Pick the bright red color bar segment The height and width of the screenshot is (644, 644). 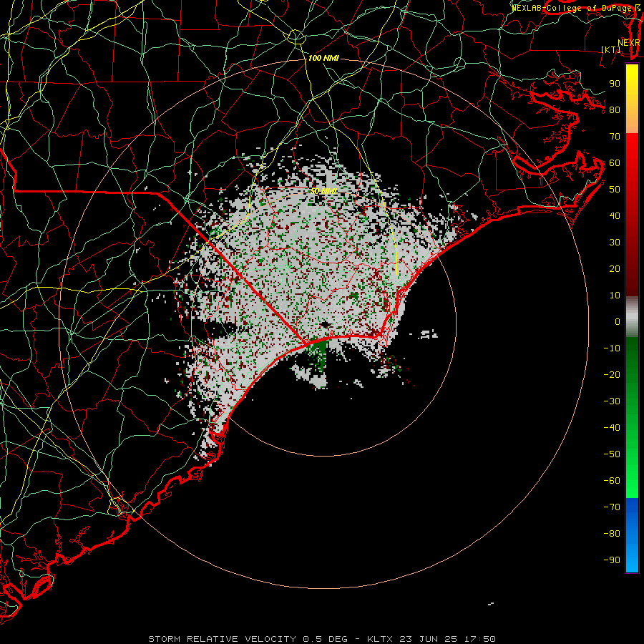coord(632,160)
